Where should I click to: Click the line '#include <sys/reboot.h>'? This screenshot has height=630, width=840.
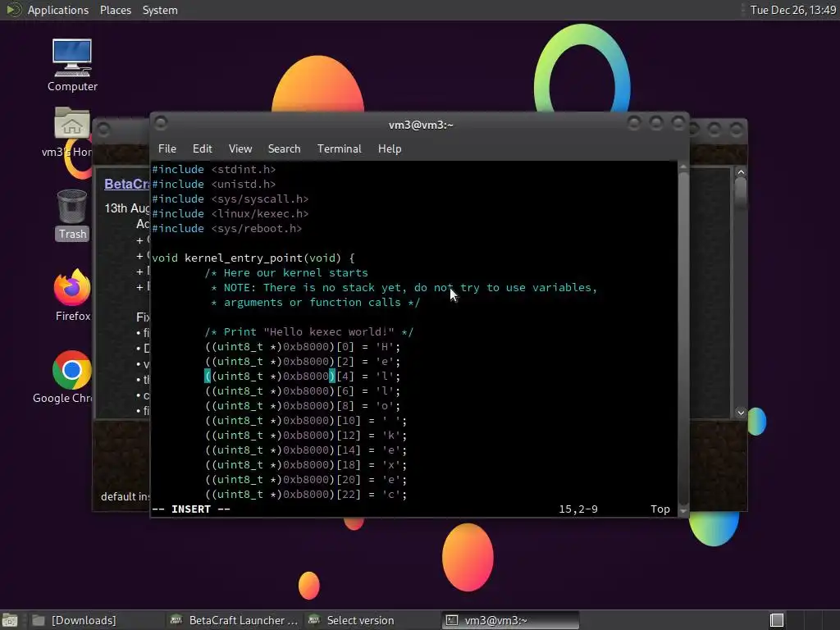click(x=227, y=229)
